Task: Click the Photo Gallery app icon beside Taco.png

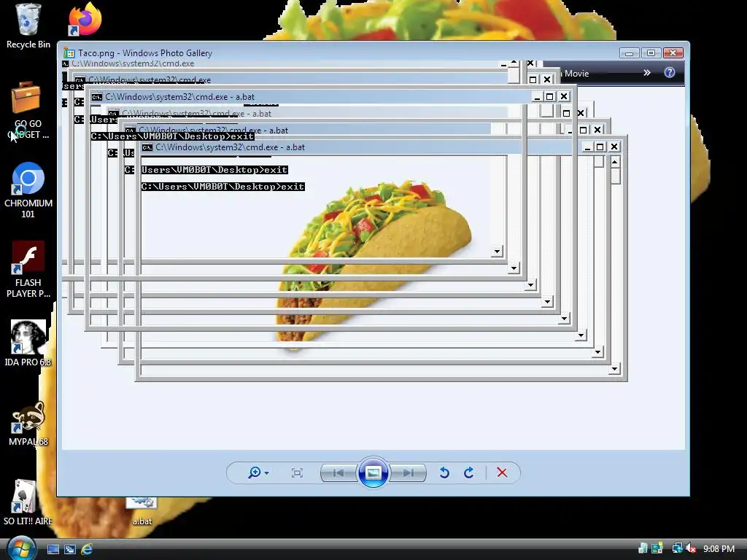Action: click(69, 52)
